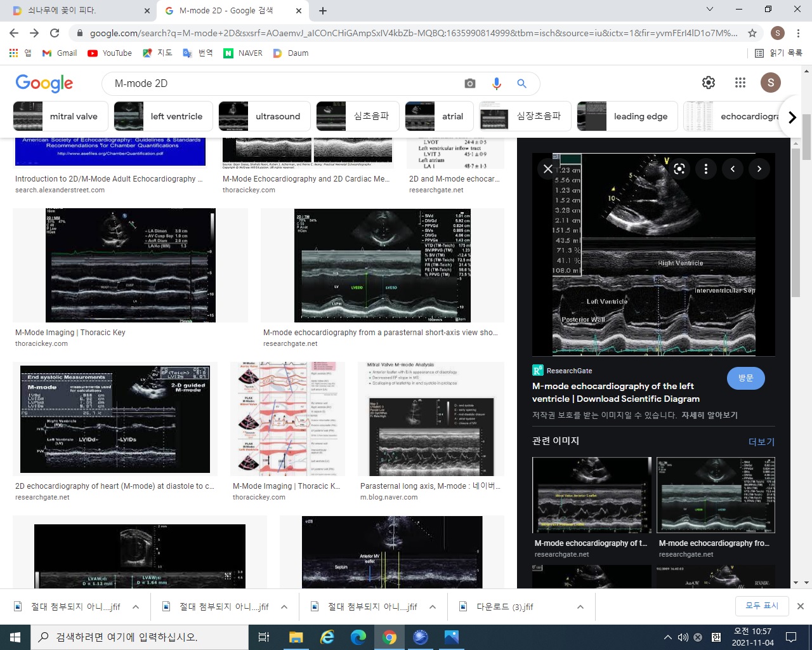Image resolution: width=812 pixels, height=650 pixels.
Task: Click 모두 표시 to show all downloads
Action: (762, 606)
